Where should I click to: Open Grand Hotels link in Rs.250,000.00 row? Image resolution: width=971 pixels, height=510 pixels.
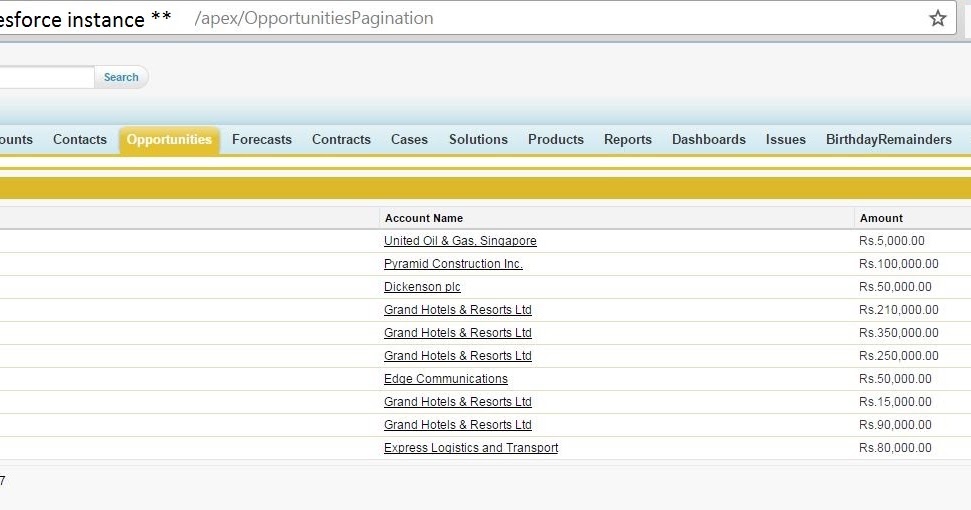pos(458,355)
